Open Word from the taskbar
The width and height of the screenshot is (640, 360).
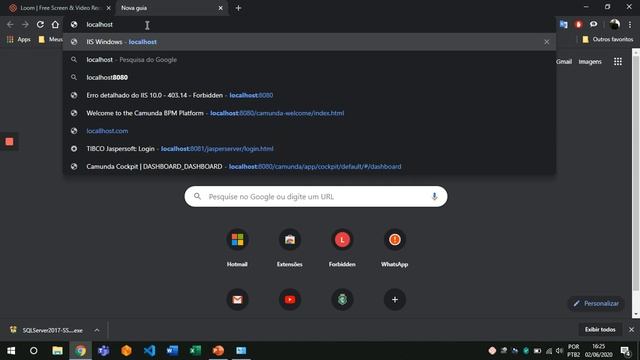coord(172,351)
